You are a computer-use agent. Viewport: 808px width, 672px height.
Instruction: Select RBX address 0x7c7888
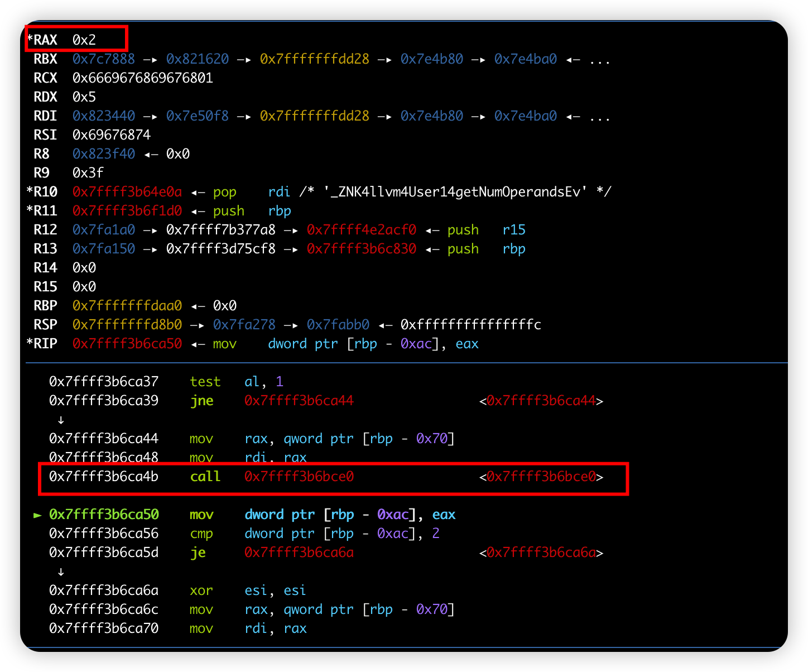click(104, 59)
